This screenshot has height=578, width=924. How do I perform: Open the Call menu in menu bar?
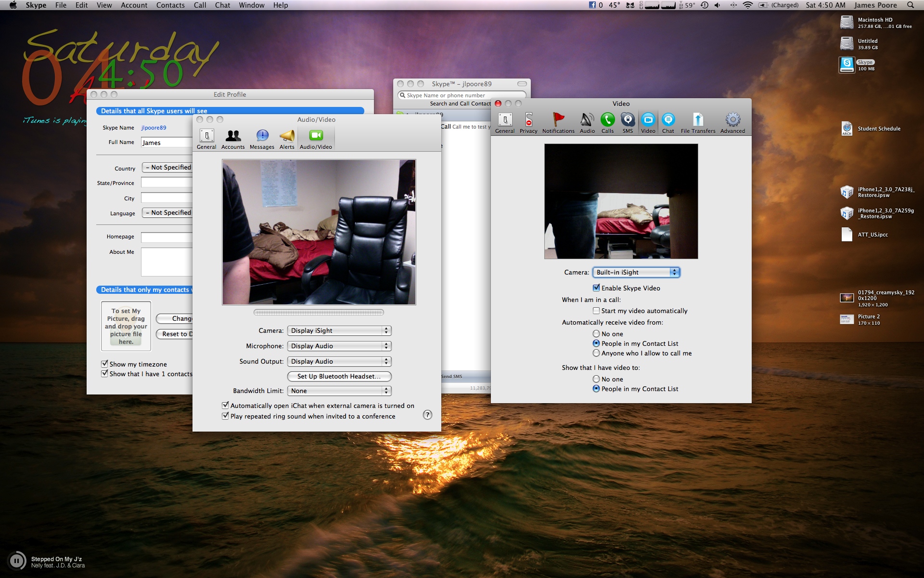[x=200, y=5]
